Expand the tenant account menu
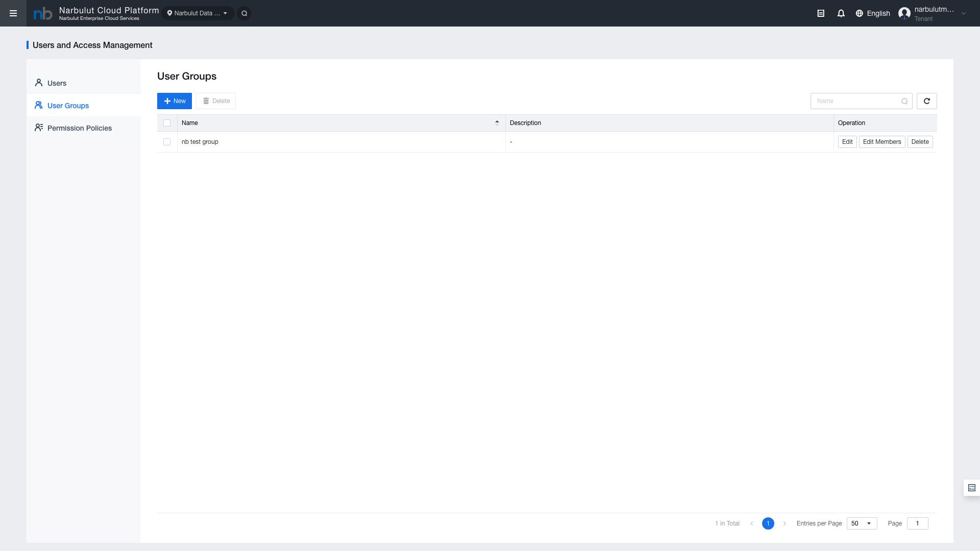 pyautogui.click(x=964, y=14)
